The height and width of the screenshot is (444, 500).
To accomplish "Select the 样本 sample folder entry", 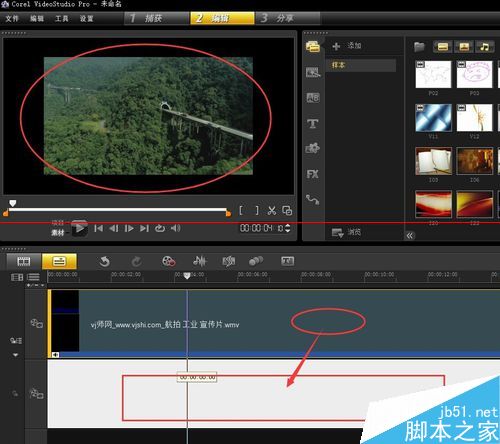I will [x=361, y=65].
